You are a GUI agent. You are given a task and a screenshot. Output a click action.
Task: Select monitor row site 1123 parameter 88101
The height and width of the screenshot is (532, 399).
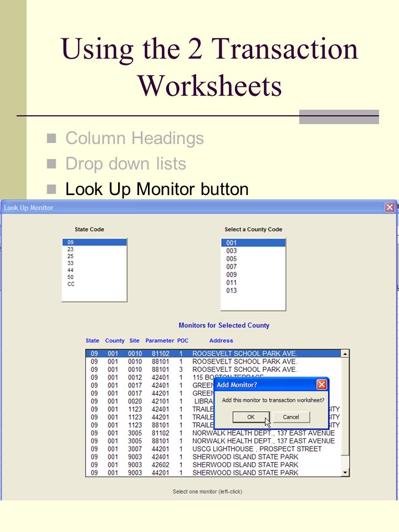[149, 425]
